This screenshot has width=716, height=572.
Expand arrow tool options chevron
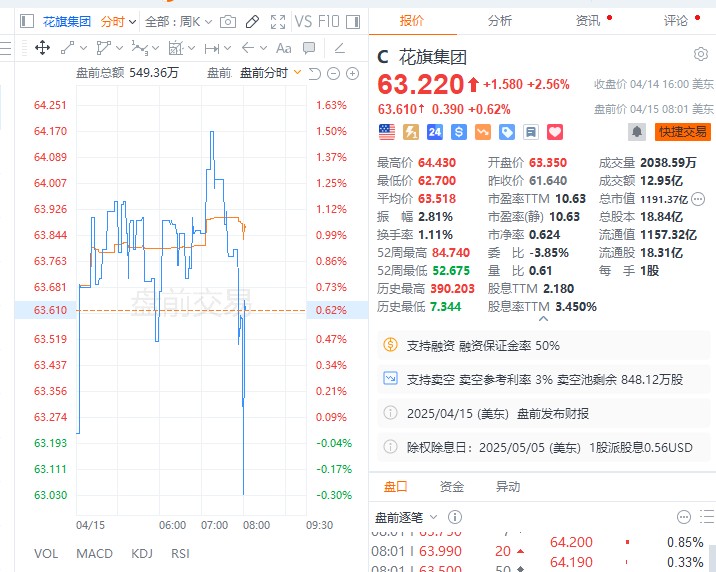pos(263,47)
